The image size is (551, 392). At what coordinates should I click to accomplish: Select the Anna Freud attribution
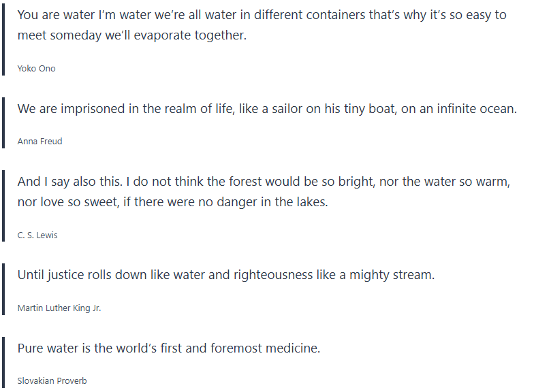[x=40, y=142]
